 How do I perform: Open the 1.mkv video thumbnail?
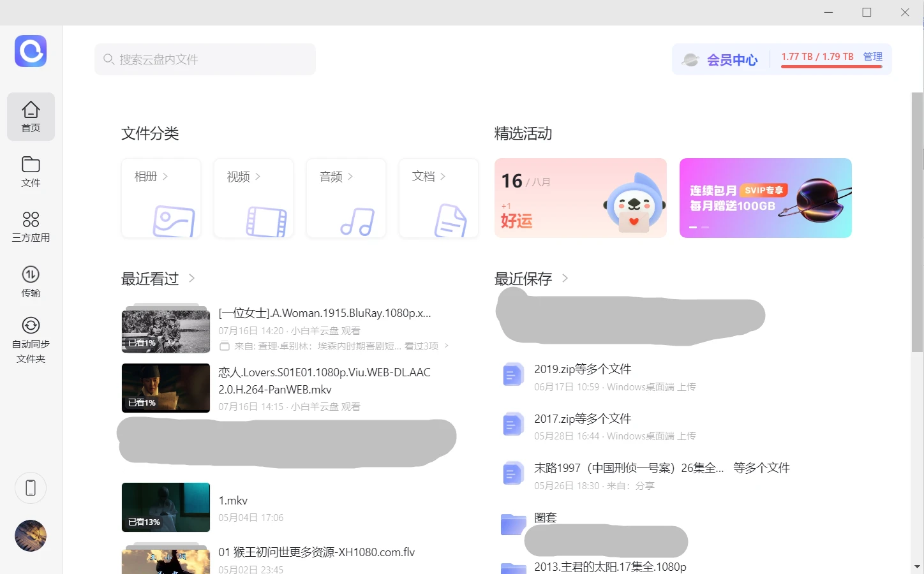point(166,507)
